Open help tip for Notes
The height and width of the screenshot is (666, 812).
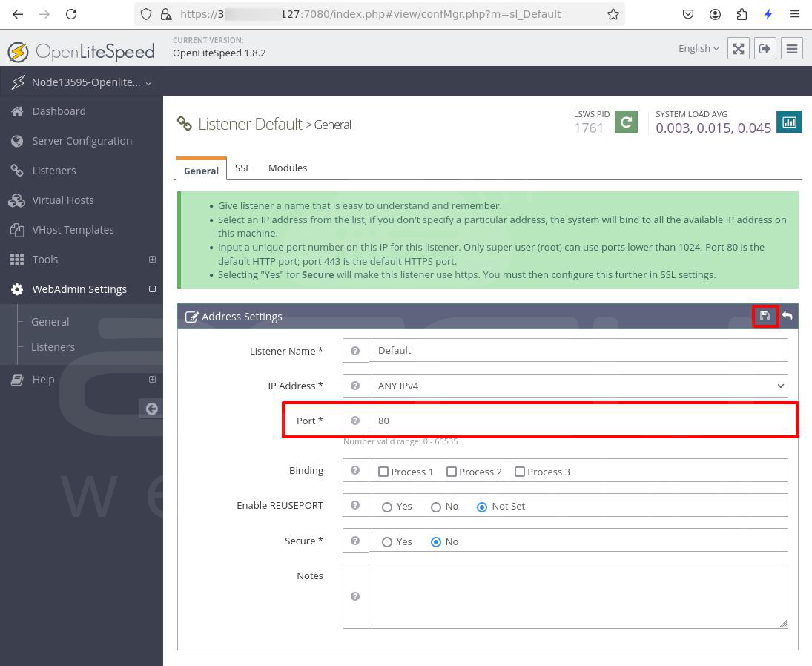point(355,596)
